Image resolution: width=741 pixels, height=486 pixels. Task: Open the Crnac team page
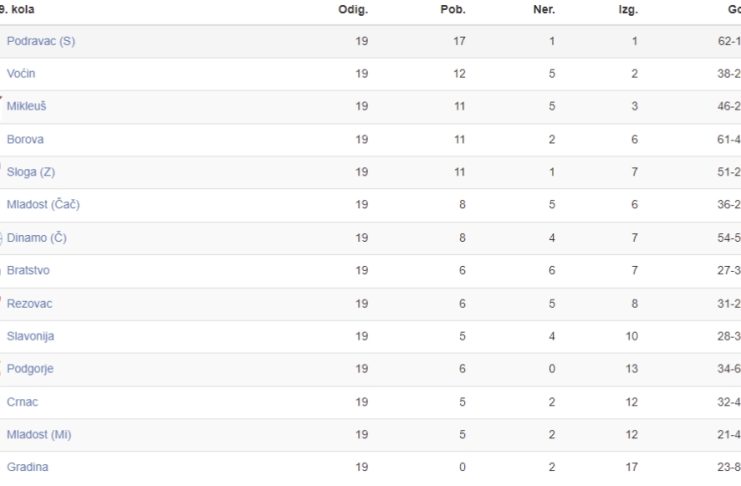pos(22,402)
